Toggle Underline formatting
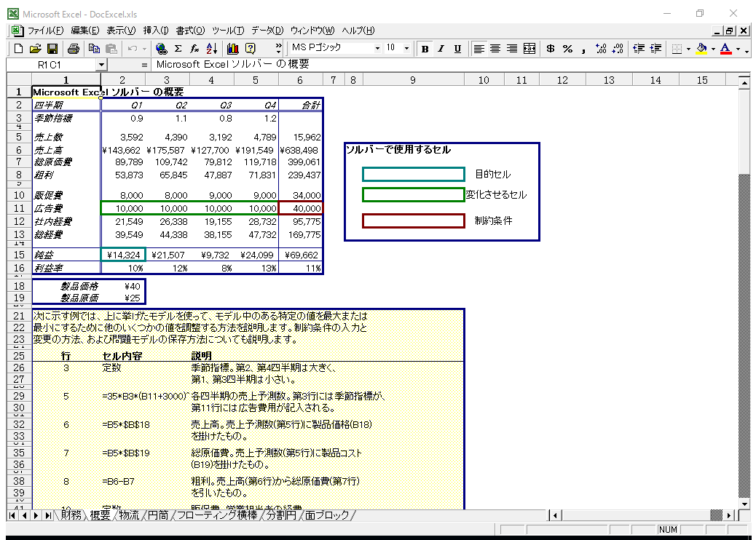The width and height of the screenshot is (756, 540). pyautogui.click(x=457, y=49)
